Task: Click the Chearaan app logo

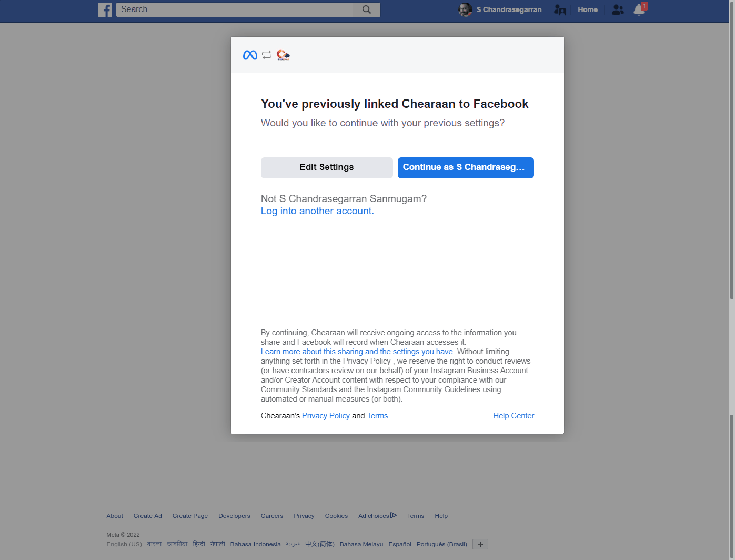Action: coord(283,55)
